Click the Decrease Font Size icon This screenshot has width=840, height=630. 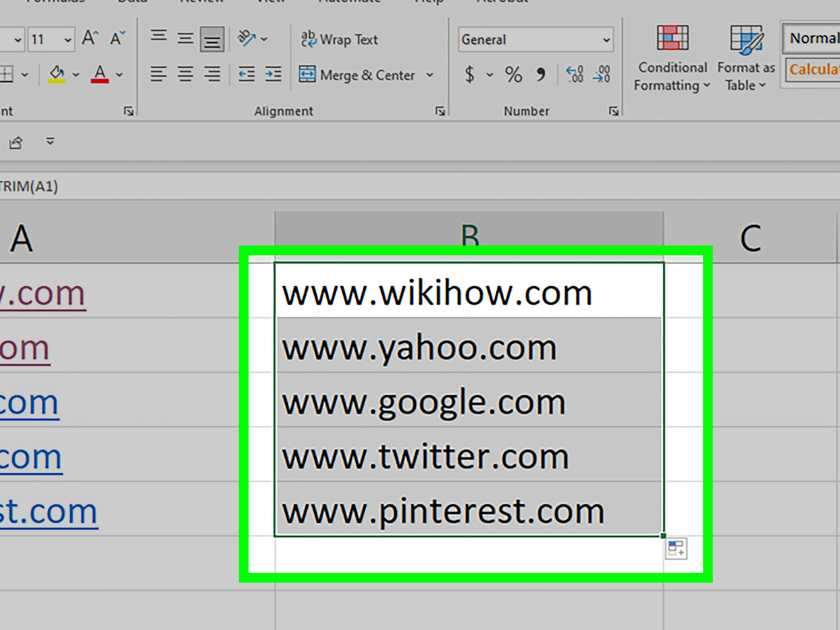pos(118,38)
